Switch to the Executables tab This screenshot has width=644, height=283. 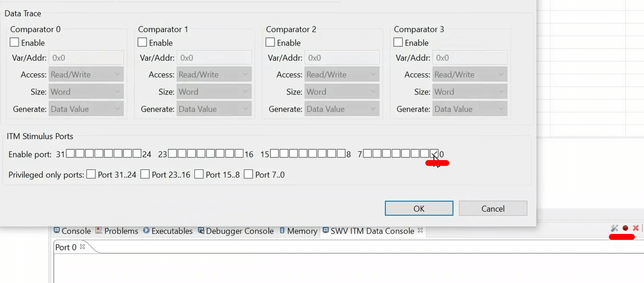167,231
